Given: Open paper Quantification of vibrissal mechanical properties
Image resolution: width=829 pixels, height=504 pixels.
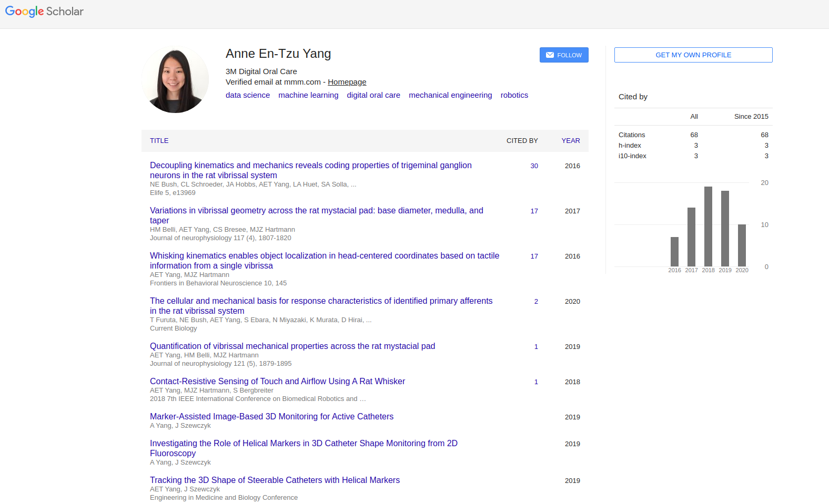Looking at the screenshot, I should pos(292,346).
